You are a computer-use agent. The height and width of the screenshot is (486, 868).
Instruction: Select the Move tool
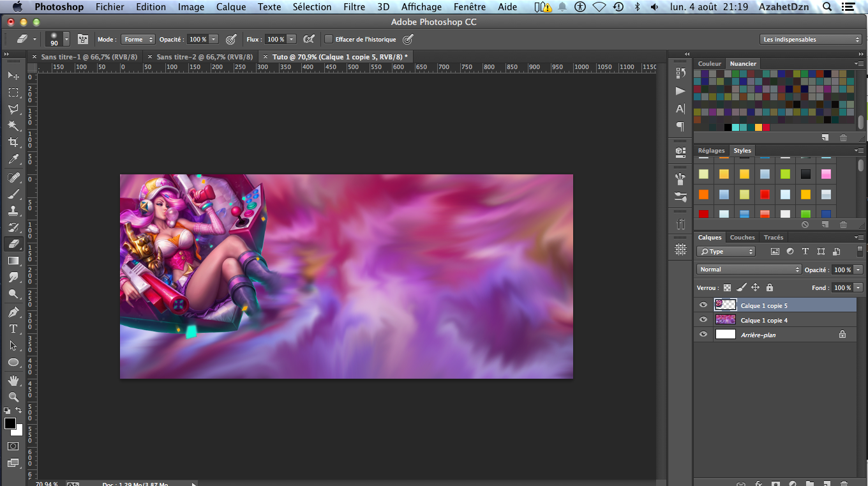pos(13,76)
